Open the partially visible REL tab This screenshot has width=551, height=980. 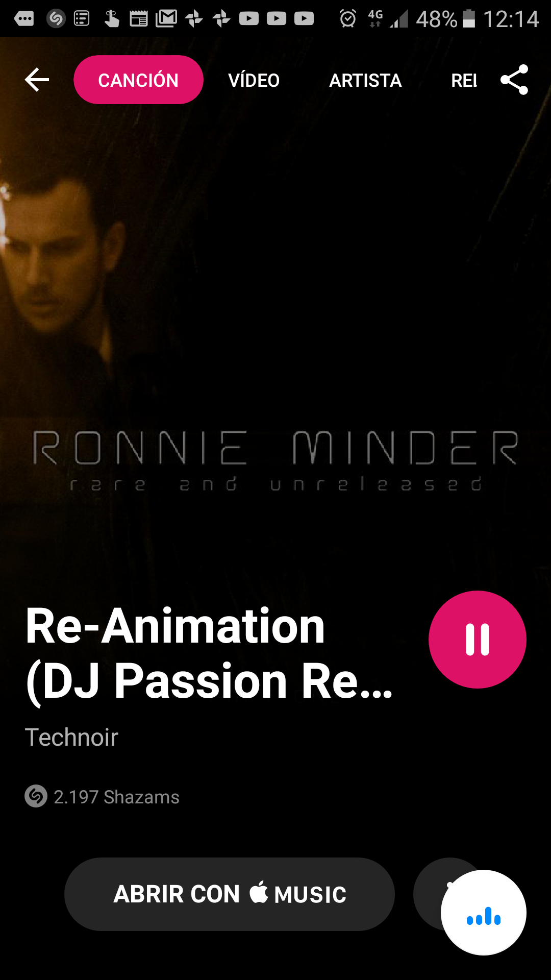click(x=464, y=80)
